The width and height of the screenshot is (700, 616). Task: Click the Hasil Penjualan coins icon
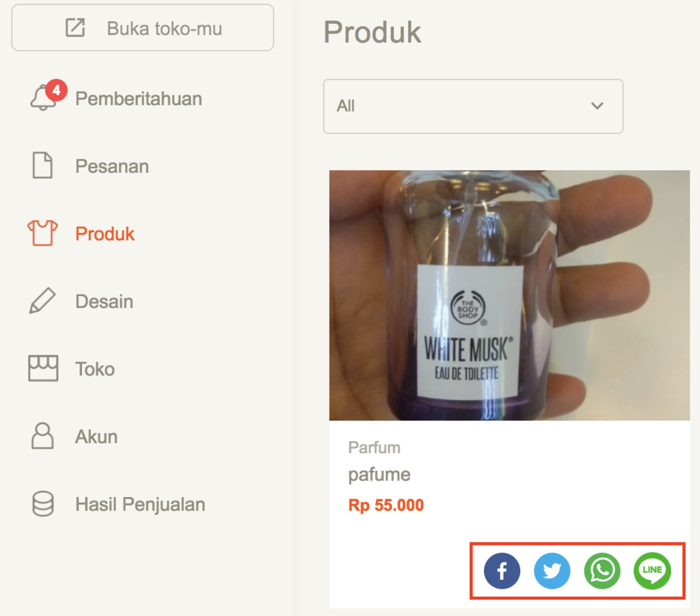[43, 504]
